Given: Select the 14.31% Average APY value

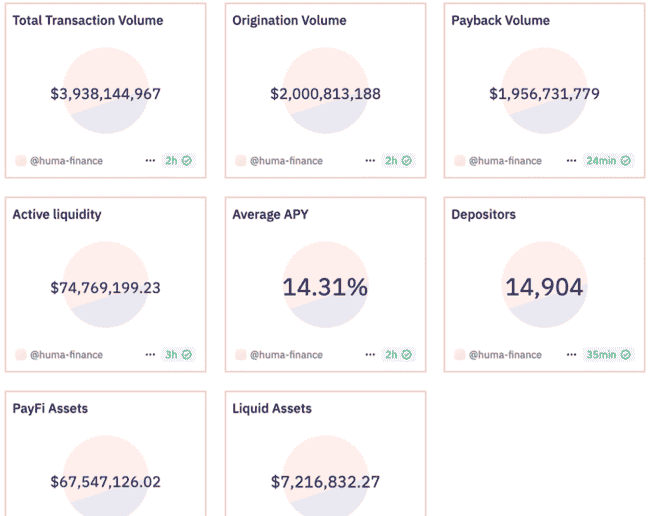Looking at the screenshot, I should 325,288.
